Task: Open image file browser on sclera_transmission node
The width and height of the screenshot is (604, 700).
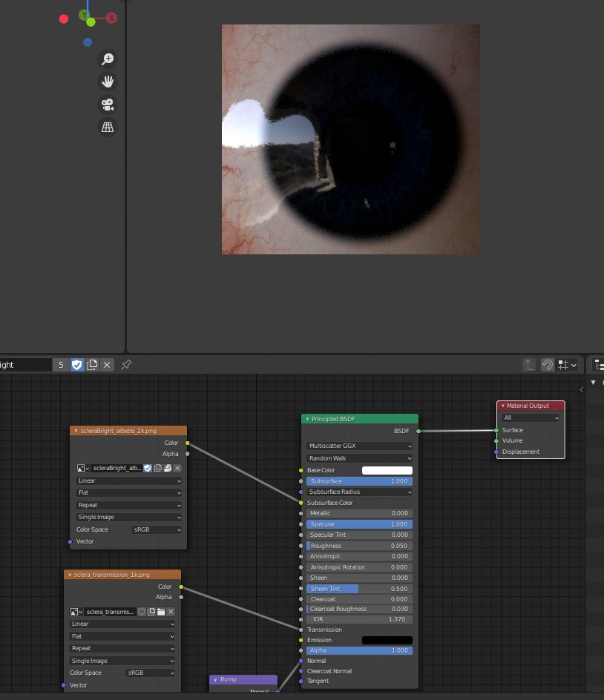Action: coord(163,612)
